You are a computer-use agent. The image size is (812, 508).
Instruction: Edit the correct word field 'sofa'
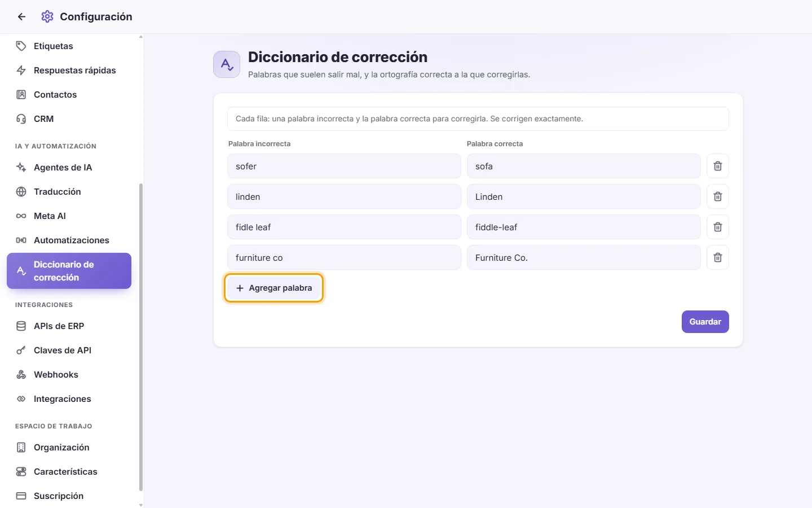(584, 166)
